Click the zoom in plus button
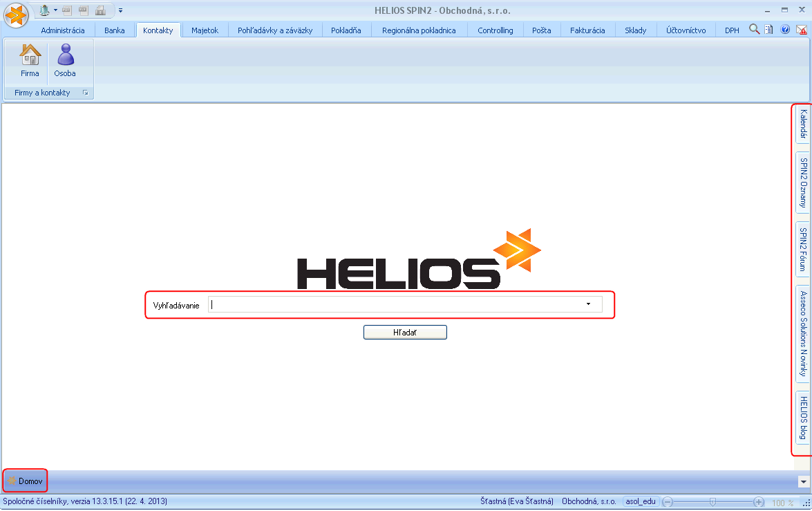The image size is (812, 511). point(759,502)
